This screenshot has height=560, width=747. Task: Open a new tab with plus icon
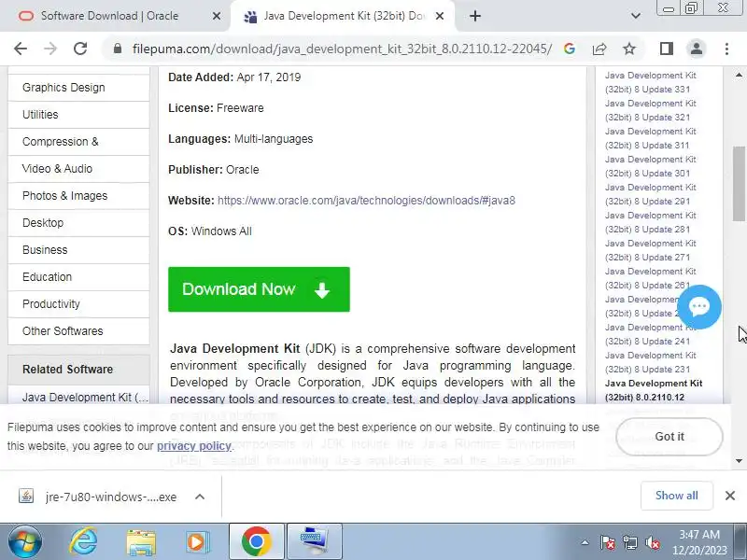(475, 16)
